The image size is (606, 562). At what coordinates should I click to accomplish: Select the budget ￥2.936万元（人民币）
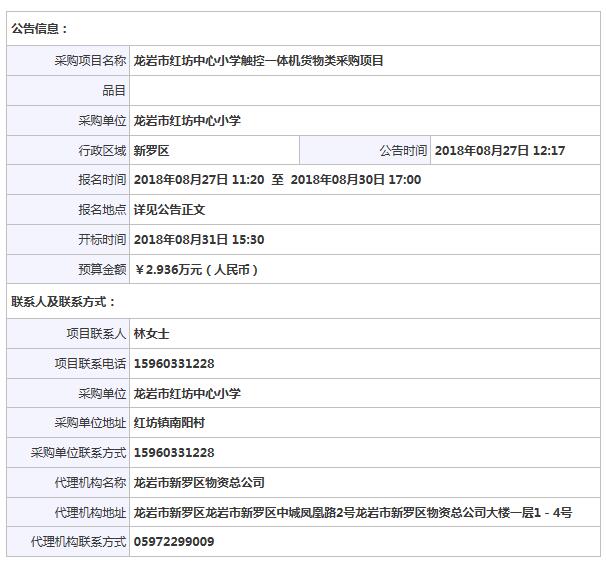click(x=196, y=269)
